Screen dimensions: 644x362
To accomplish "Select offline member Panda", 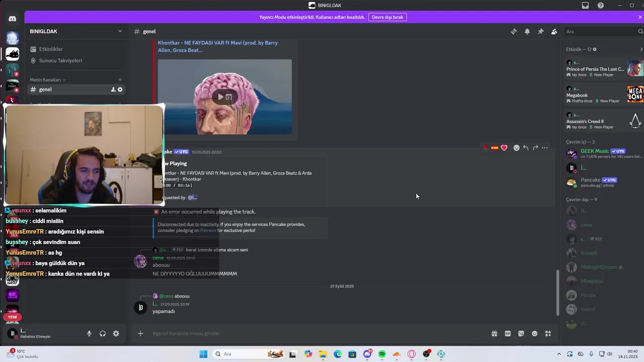I will (604, 295).
